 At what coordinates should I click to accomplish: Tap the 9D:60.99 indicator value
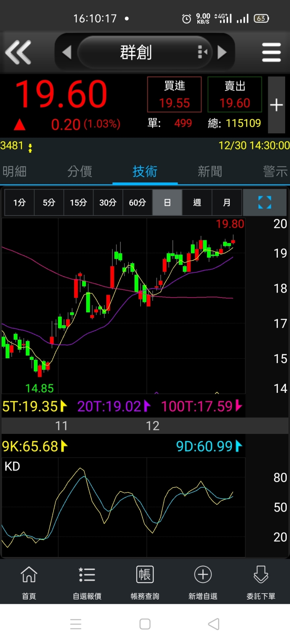pos(209,446)
